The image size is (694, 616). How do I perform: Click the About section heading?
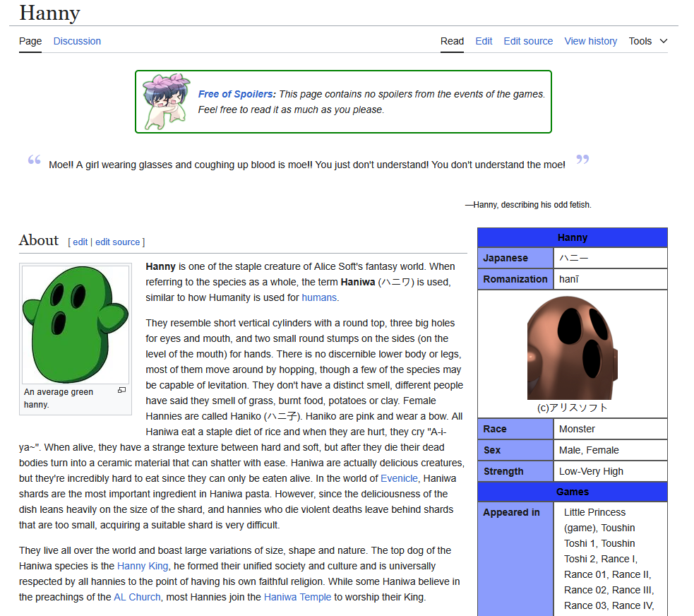39,240
